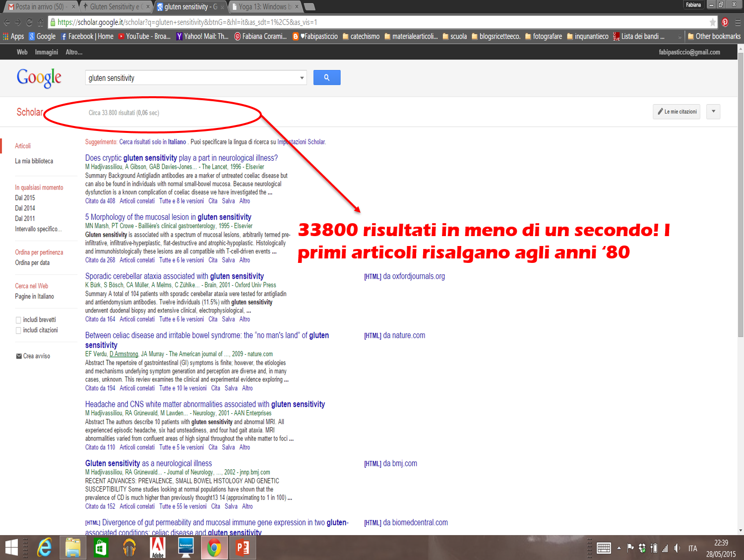Open the Adobe app on the taskbar
This screenshot has height=560, width=744.
(158, 548)
